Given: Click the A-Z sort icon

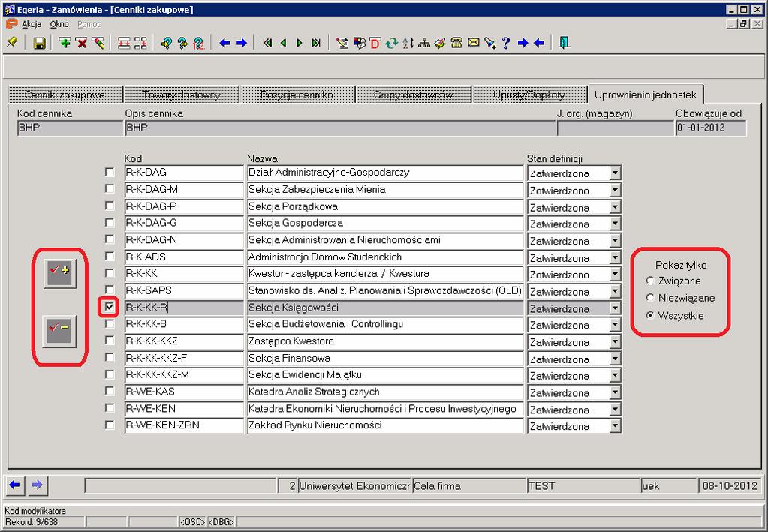Looking at the screenshot, I should click(408, 43).
